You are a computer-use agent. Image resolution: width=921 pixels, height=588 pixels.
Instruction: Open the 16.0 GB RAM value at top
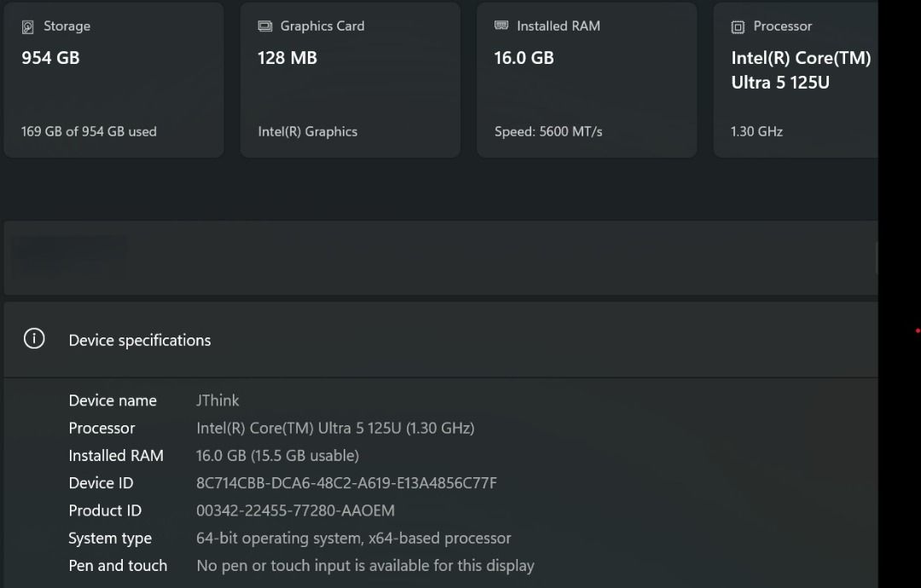click(x=524, y=58)
